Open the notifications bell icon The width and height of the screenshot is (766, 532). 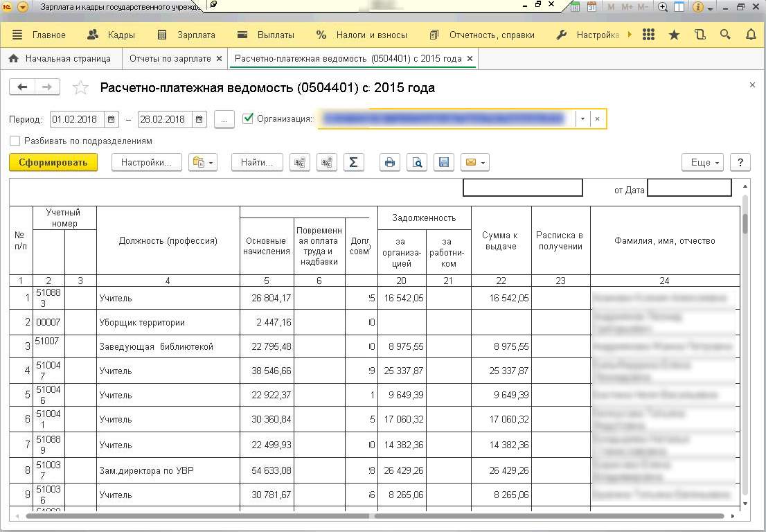(x=751, y=35)
